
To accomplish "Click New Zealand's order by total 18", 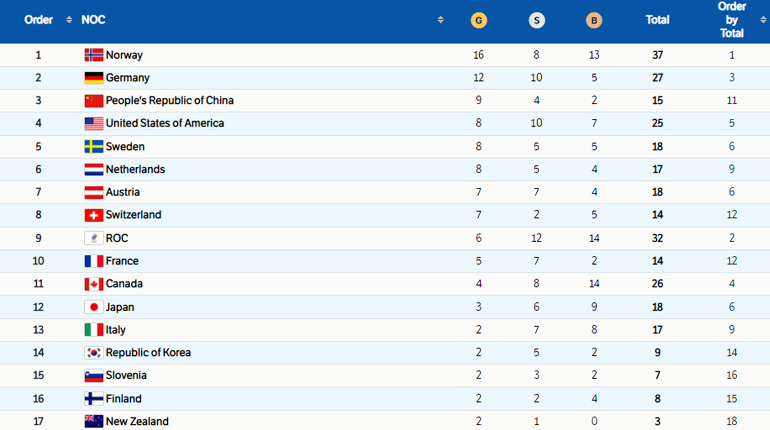I will point(732,421).
